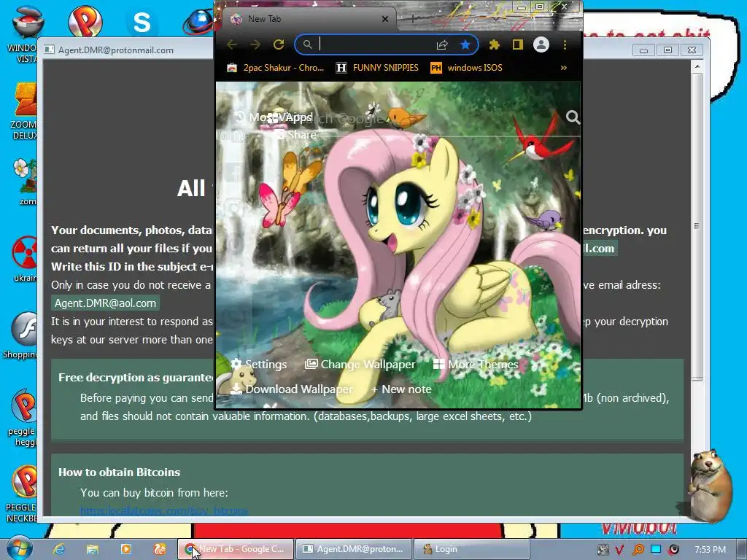The image size is (747, 560).
Task: Launch Internet Explorer from the taskbar
Action: pyautogui.click(x=59, y=549)
